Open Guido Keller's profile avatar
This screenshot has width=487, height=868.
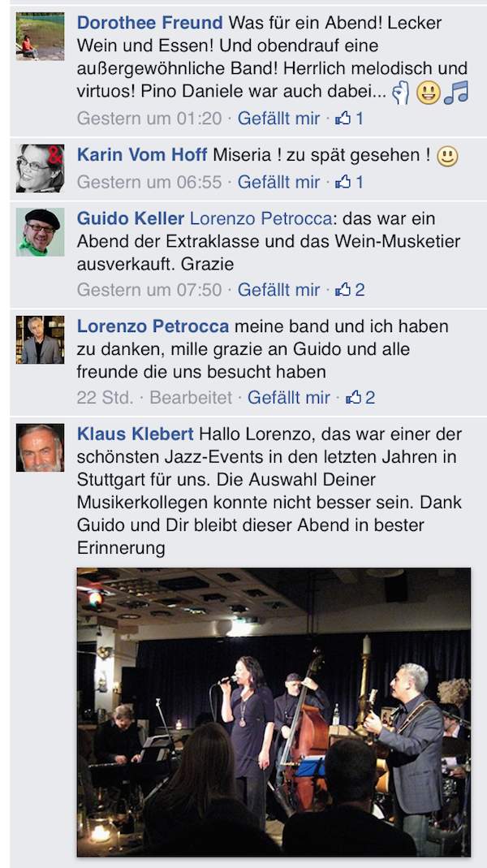point(40,232)
